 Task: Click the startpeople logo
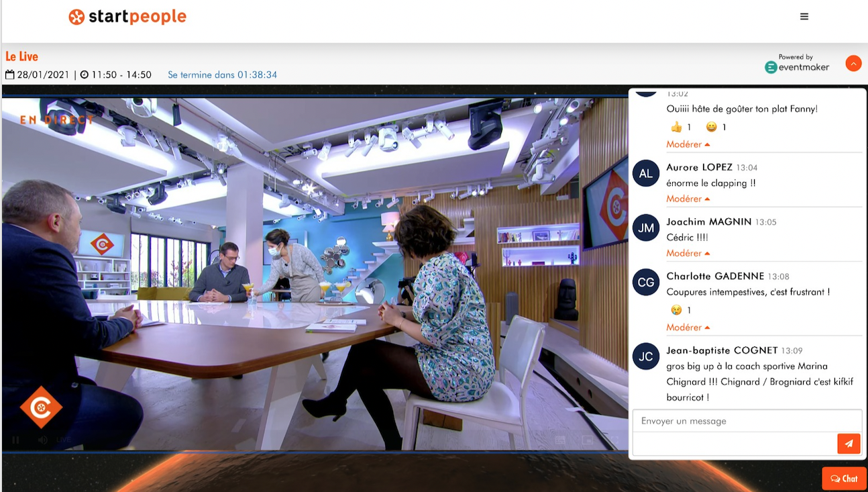(x=127, y=17)
